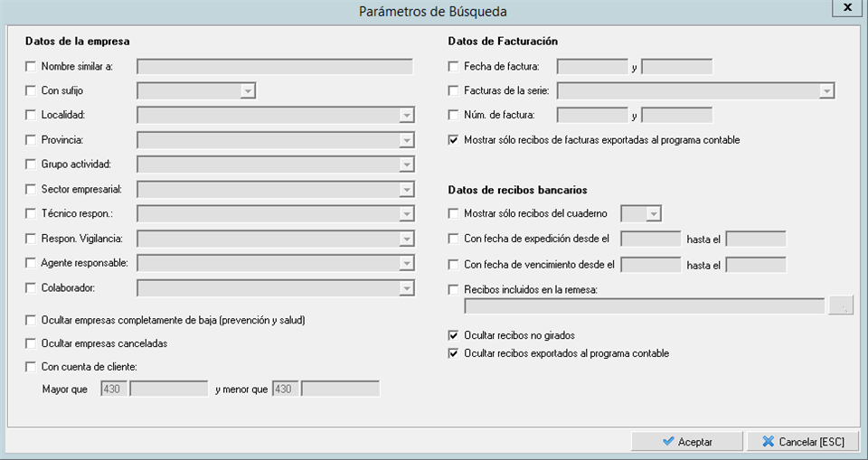Tick the Fecha de factura checkbox

(454, 66)
